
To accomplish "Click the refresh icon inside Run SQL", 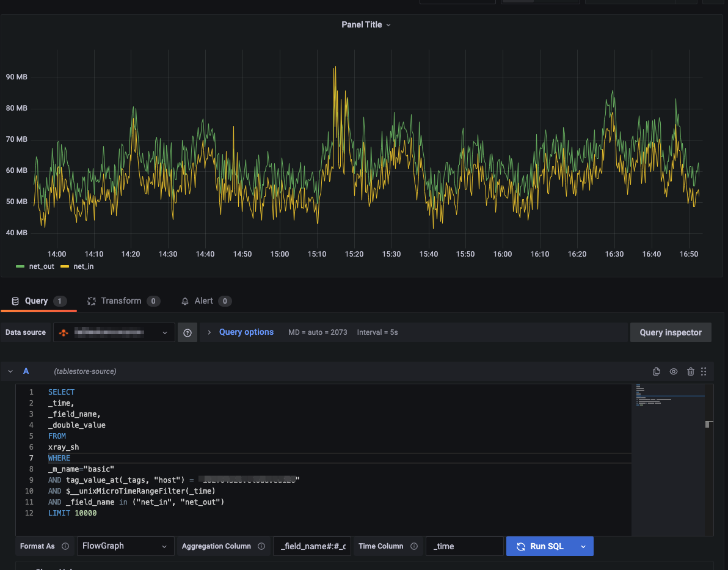I will click(520, 546).
